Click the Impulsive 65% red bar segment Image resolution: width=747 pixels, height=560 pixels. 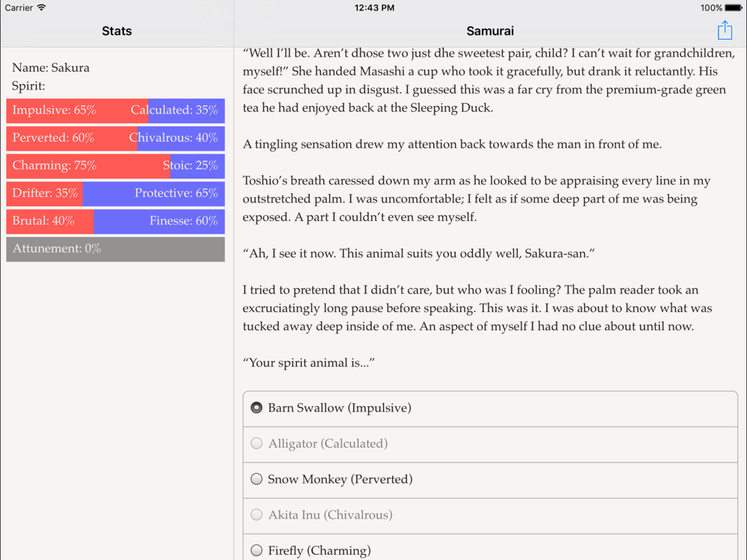click(77, 111)
